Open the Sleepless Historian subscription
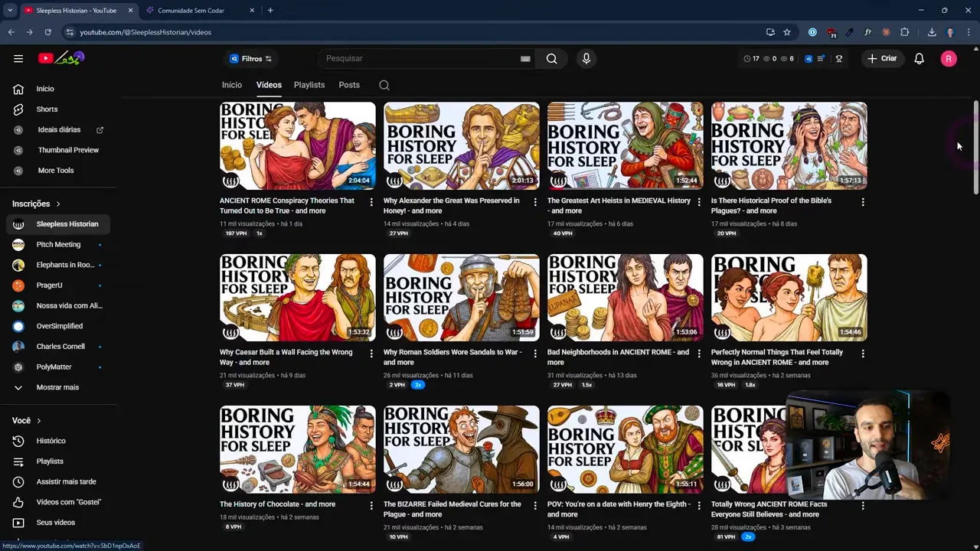The height and width of the screenshot is (551, 980). (67, 223)
